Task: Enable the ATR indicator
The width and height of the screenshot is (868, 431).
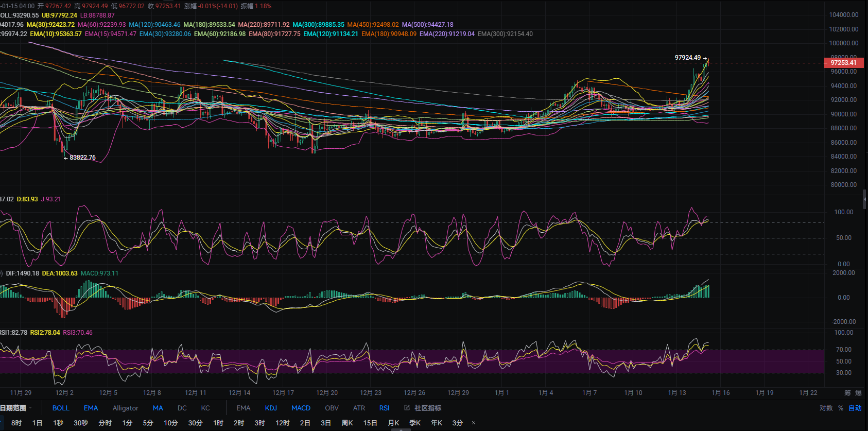Action: [359, 408]
